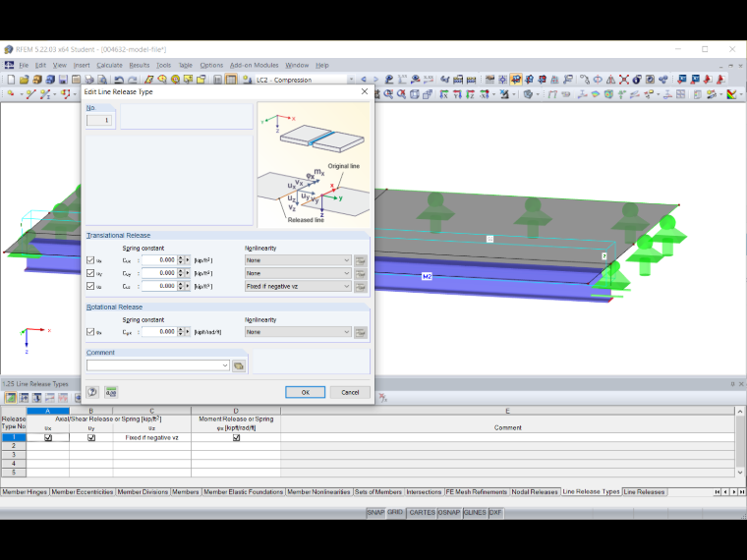Open the Calculate menu
Viewport: 747px width, 560px height.
109,65
